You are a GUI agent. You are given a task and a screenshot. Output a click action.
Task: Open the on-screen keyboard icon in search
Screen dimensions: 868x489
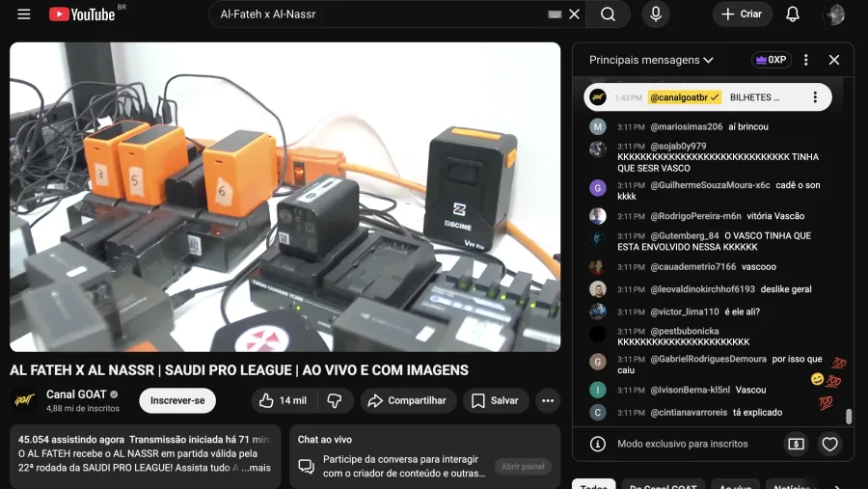coord(555,14)
